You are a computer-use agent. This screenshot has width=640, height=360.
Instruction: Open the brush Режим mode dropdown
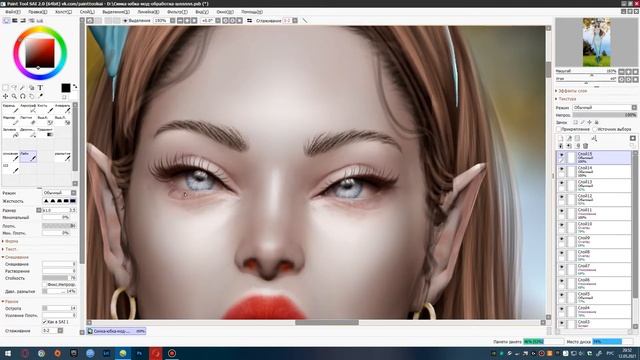[59, 193]
